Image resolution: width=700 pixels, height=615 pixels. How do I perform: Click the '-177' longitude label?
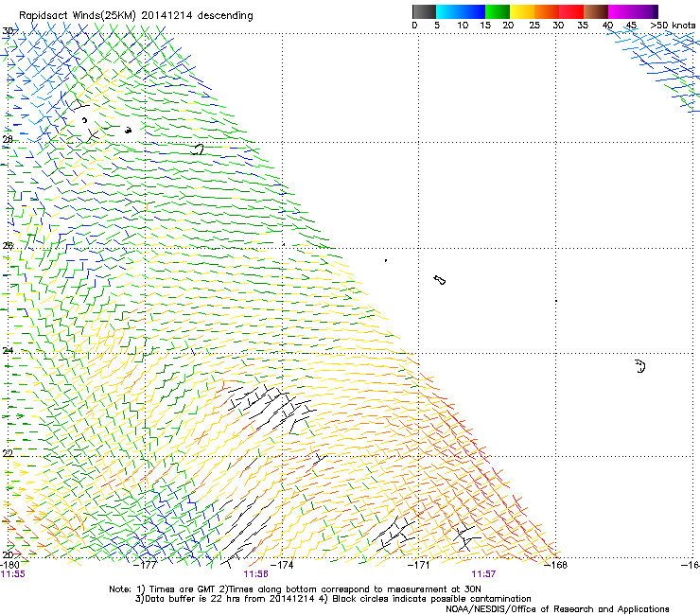coord(146,565)
